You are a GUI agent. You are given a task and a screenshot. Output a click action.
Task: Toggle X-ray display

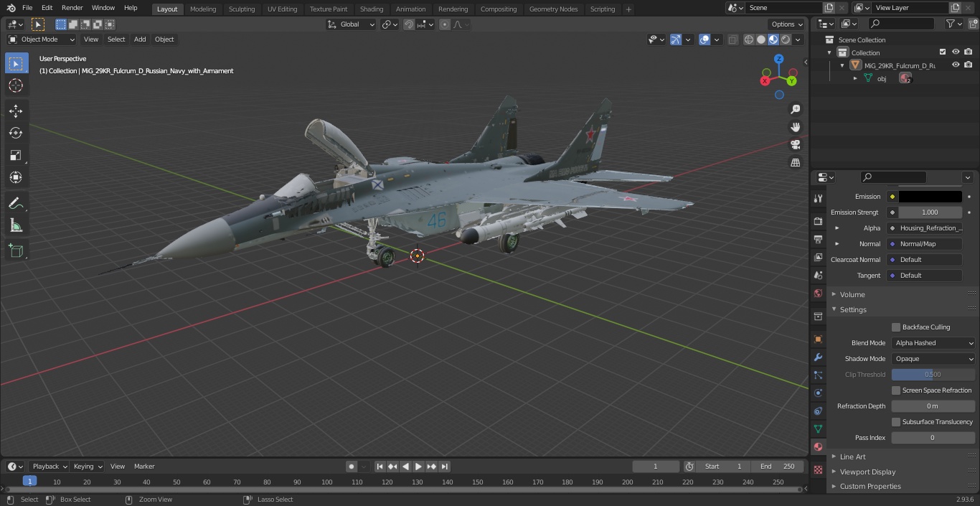(x=732, y=39)
